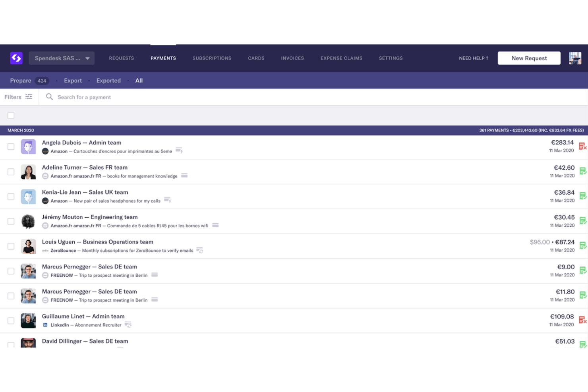Screen dimensions: 588x392
Task: Open the Spendesk SAS organization dropdown
Action: tap(61, 58)
